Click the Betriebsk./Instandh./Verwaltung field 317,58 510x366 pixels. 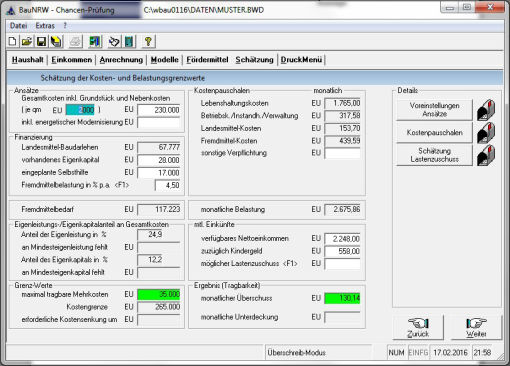pyautogui.click(x=342, y=116)
